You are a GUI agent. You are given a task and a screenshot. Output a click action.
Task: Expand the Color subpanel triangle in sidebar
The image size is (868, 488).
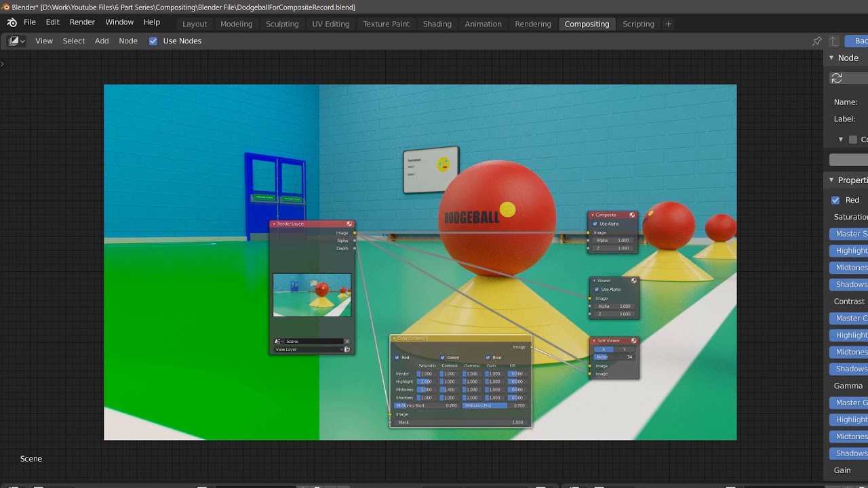(841, 140)
